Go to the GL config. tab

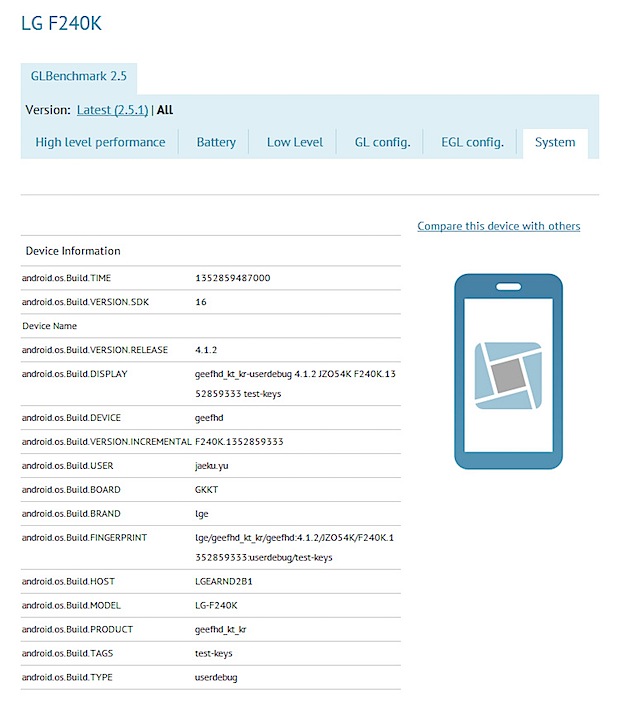coord(382,142)
